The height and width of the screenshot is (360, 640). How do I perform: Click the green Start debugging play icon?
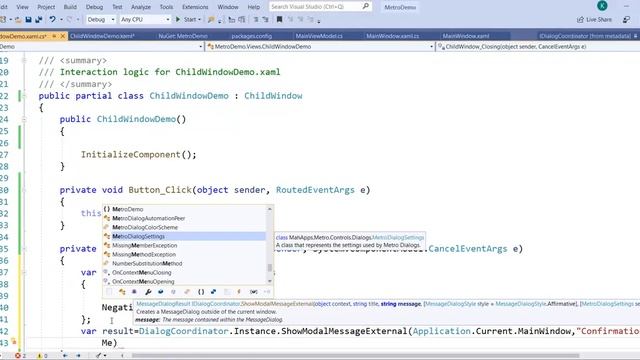coord(178,19)
